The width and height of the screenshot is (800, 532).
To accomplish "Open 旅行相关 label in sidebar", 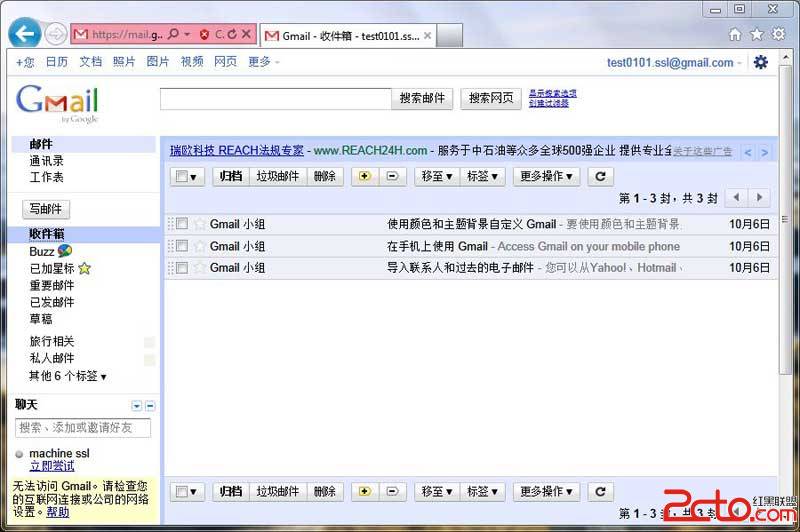I will 52,341.
